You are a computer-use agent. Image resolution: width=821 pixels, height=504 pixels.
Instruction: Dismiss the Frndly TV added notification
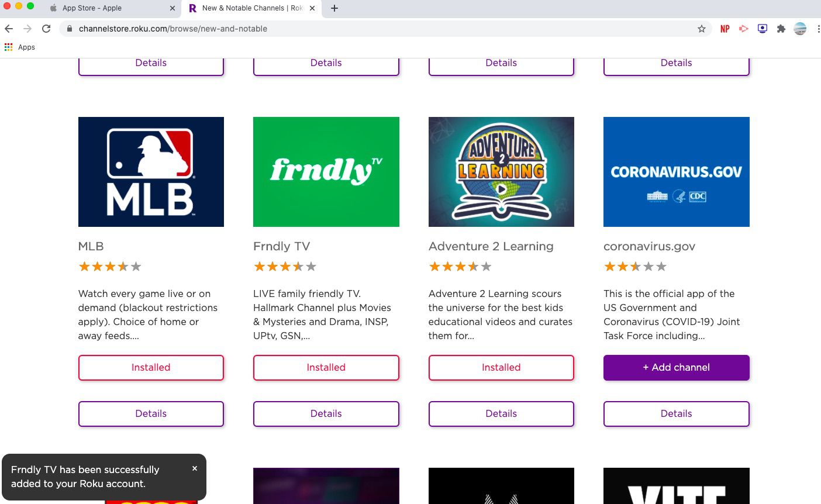point(195,468)
